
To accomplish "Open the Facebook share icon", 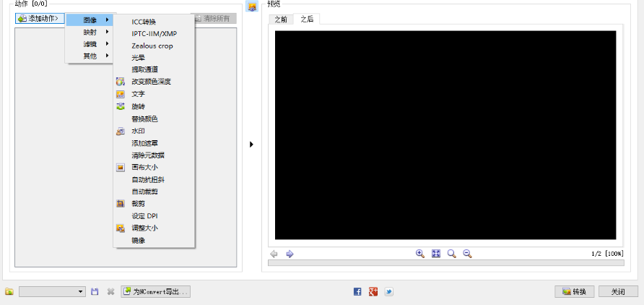I will pyautogui.click(x=357, y=291).
